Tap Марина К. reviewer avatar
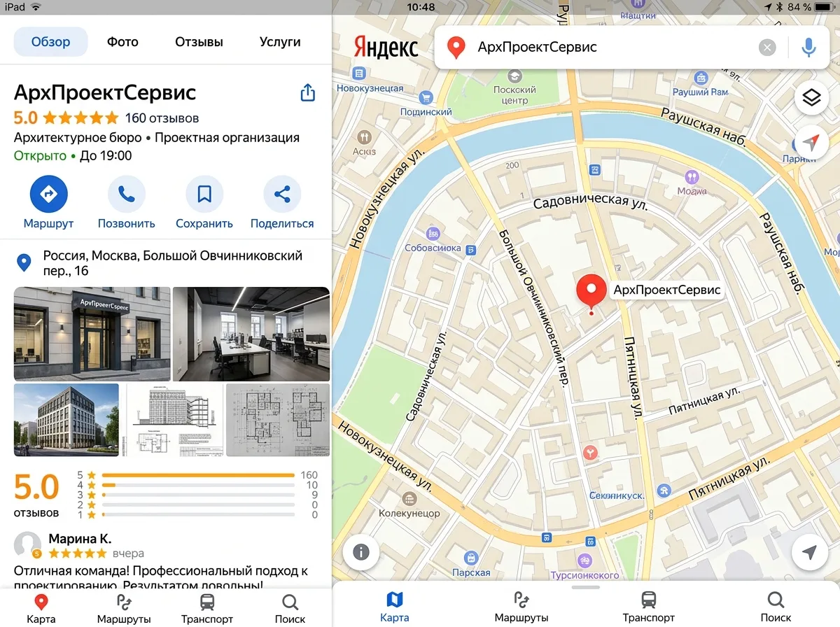840x627 pixels. [27, 545]
